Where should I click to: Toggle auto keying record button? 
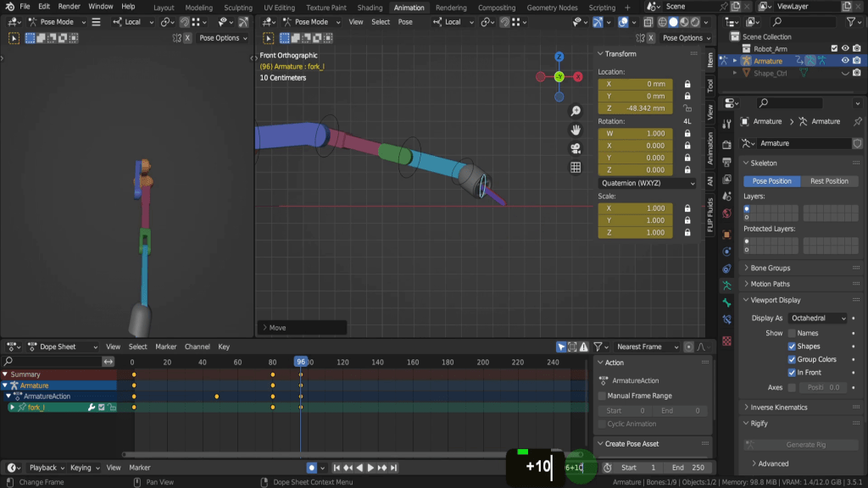tap(313, 468)
